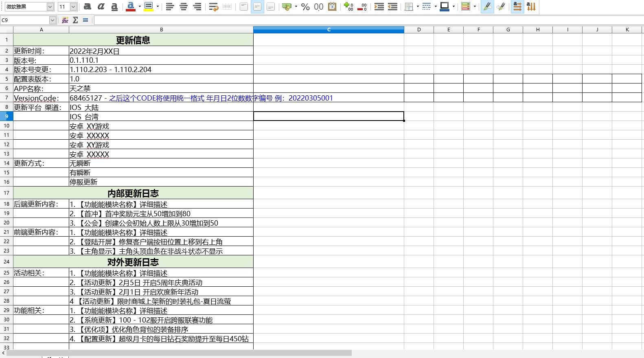Format cell as date
Screen dimensions: 644x358
(332, 7)
